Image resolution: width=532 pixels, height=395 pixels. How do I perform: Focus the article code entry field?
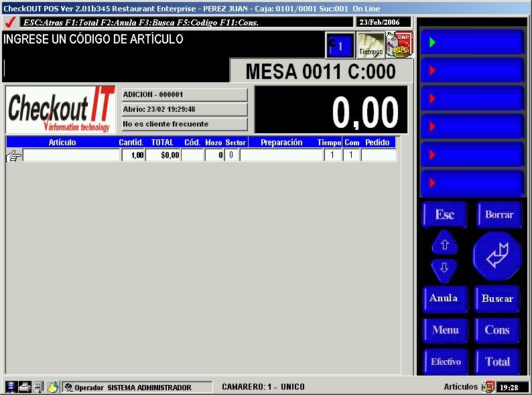115,69
